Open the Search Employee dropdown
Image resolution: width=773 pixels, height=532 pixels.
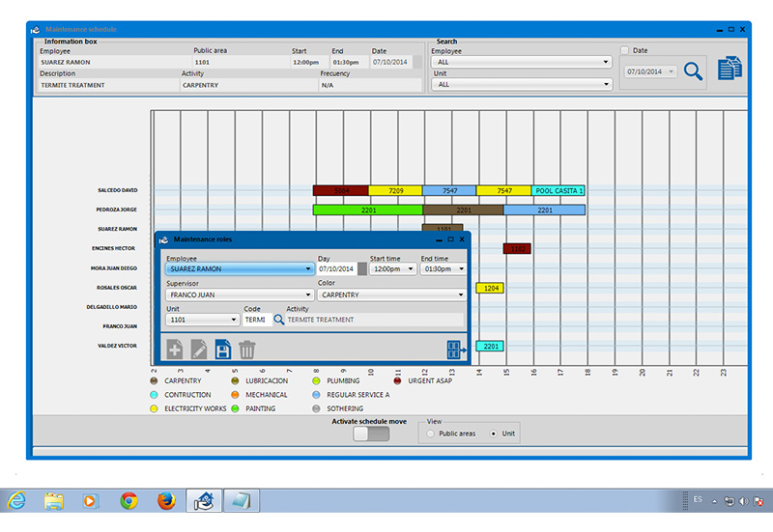(522, 62)
